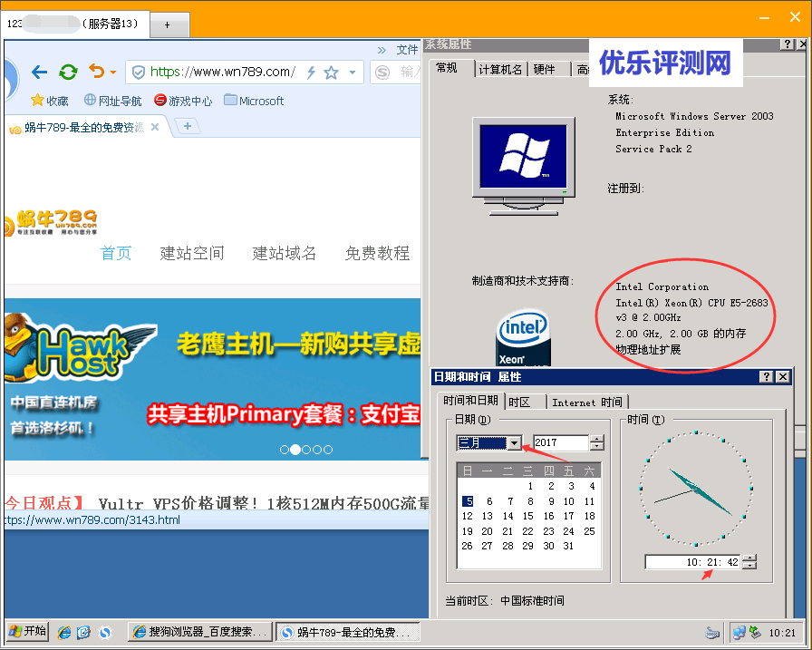Launch Internet Explorer from quick launch
The width and height of the screenshot is (812, 650).
[64, 633]
